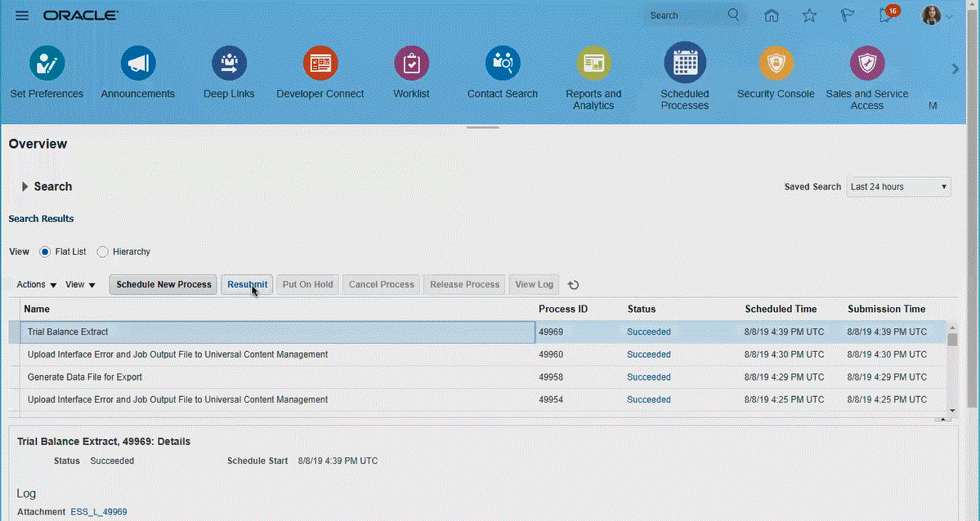Open the Saved Search dropdown
This screenshot has width=980, height=521.
point(898,187)
